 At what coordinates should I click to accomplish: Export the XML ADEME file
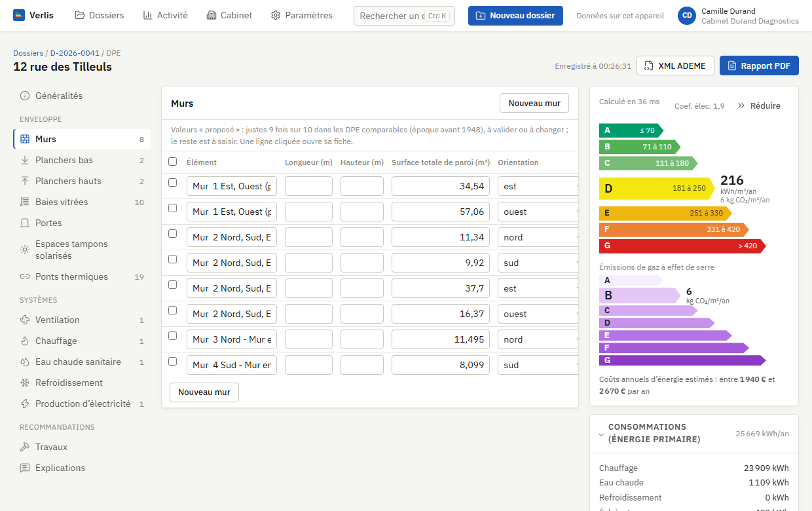(x=675, y=66)
